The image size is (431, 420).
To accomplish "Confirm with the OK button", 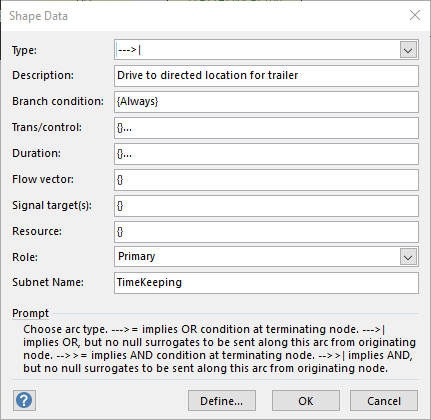I will tap(306, 401).
